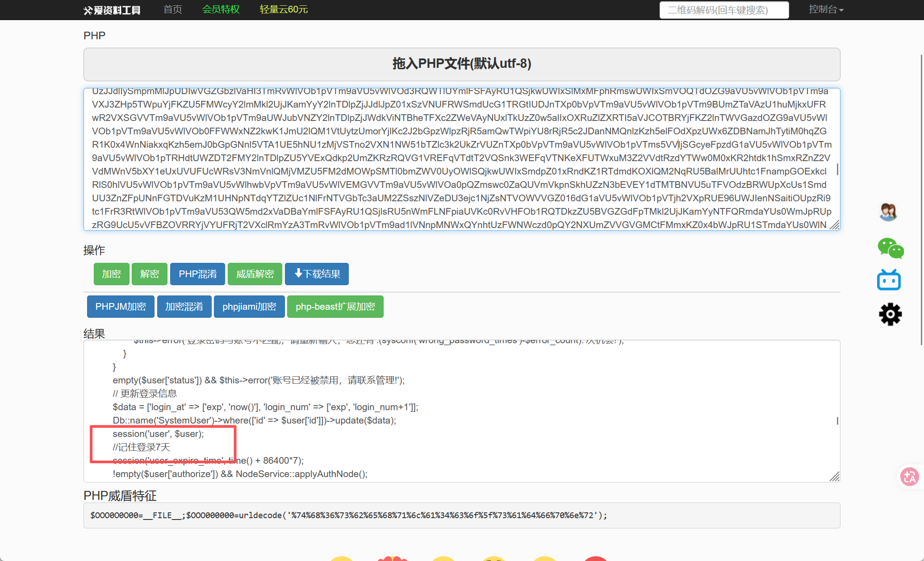Click the site logo 爱资料工具

pos(112,10)
